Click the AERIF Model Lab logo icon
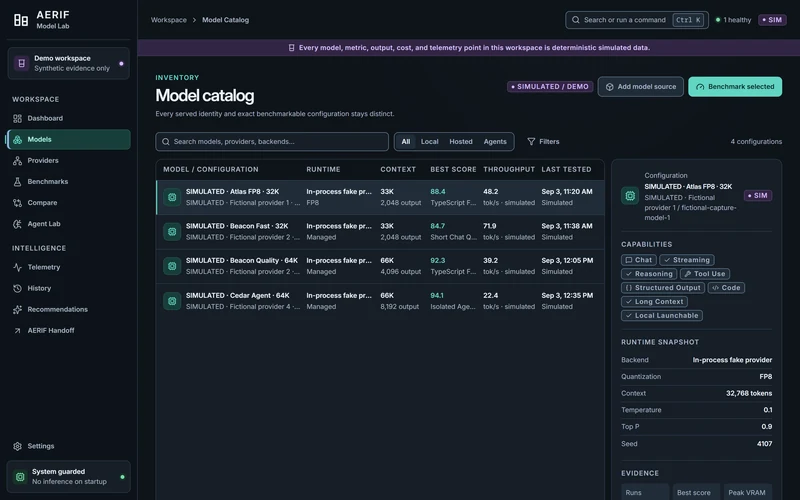The width and height of the screenshot is (800, 500). [x=21, y=20]
